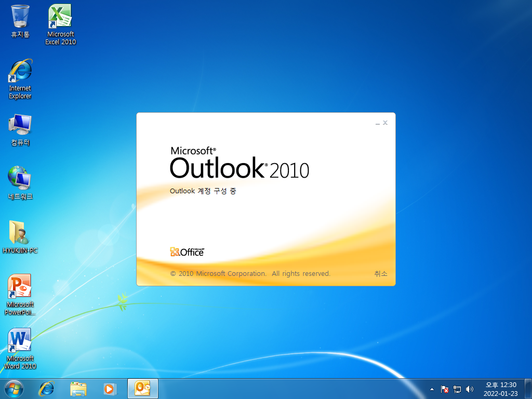This screenshot has height=399, width=532.
Task: Select Microsoft Word 2010 desktop shortcut
Action: pos(20,349)
